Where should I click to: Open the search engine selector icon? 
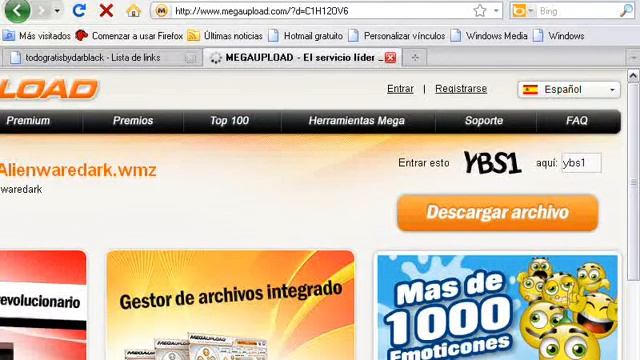click(x=523, y=11)
